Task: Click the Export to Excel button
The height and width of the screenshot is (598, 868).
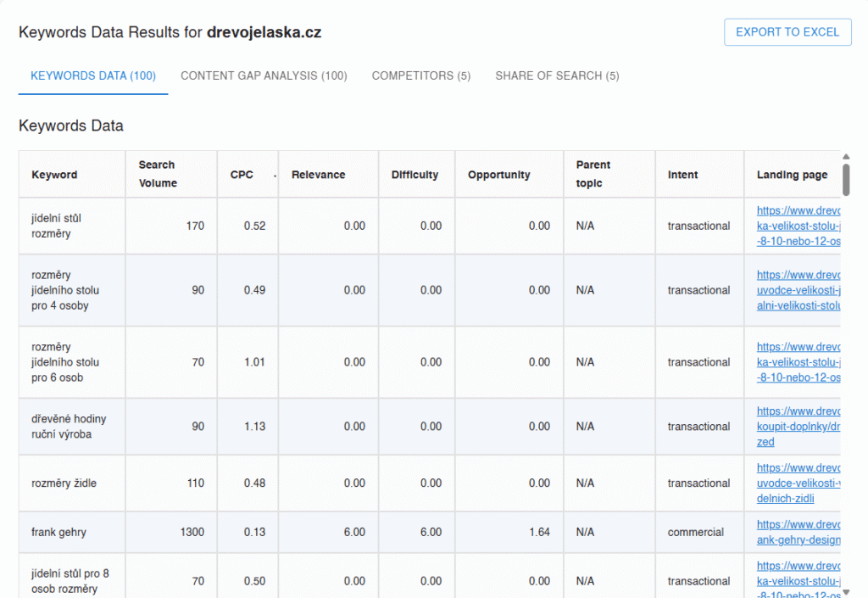Action: tap(787, 32)
